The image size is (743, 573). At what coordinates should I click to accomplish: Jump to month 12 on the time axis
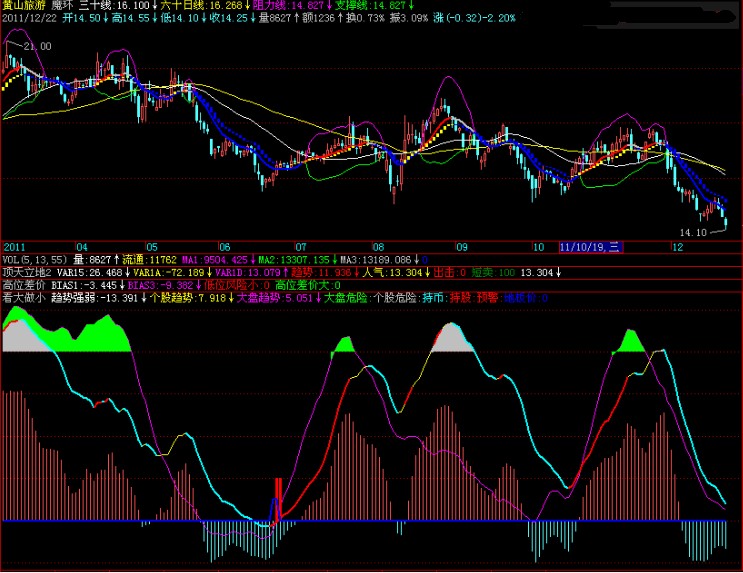tap(676, 246)
